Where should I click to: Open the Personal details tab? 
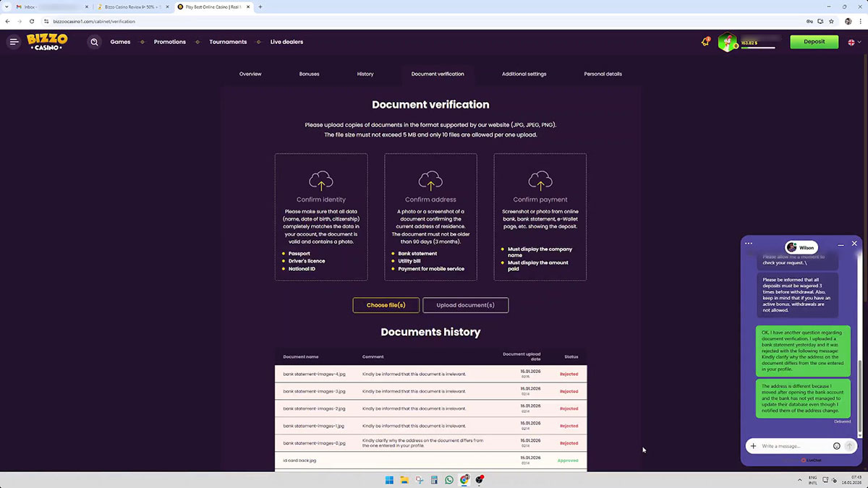tap(603, 74)
